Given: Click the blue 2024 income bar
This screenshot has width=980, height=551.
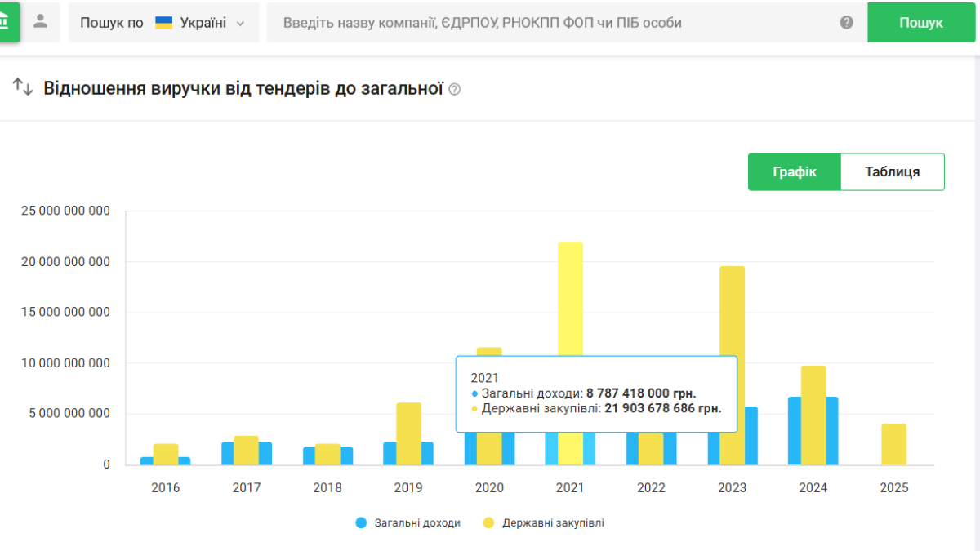Looking at the screenshot, I should (x=832, y=431).
